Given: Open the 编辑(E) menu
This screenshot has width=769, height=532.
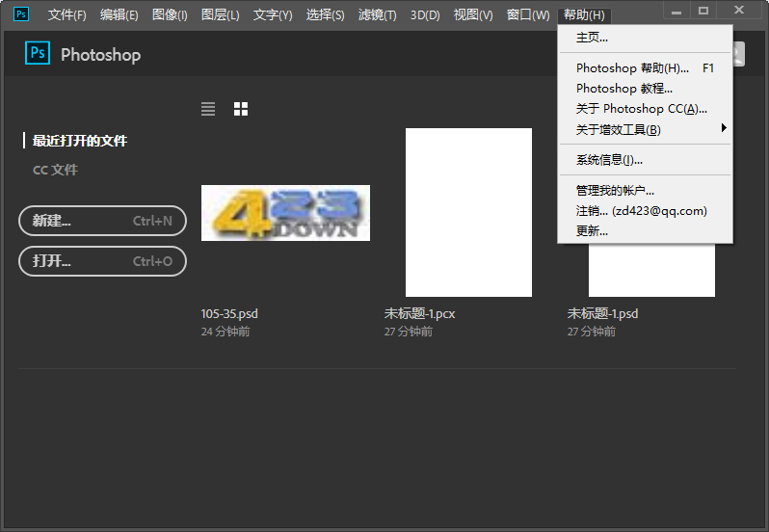Looking at the screenshot, I should [119, 15].
